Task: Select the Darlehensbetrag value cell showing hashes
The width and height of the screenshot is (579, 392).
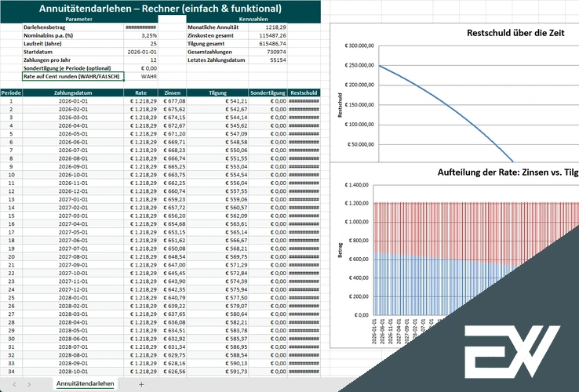Action: click(140, 27)
